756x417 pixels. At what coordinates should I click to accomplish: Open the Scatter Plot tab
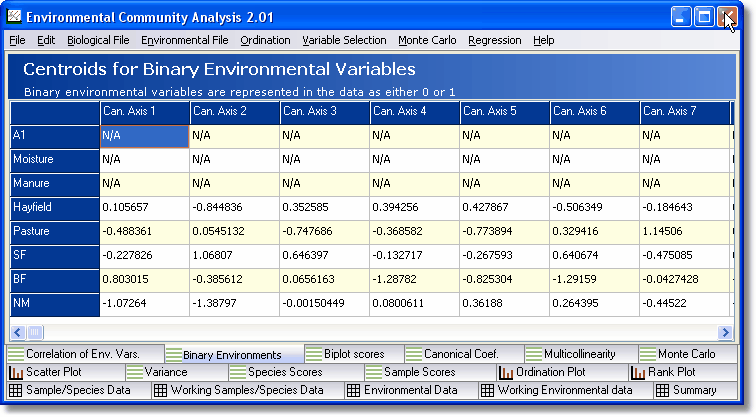pyautogui.click(x=66, y=372)
